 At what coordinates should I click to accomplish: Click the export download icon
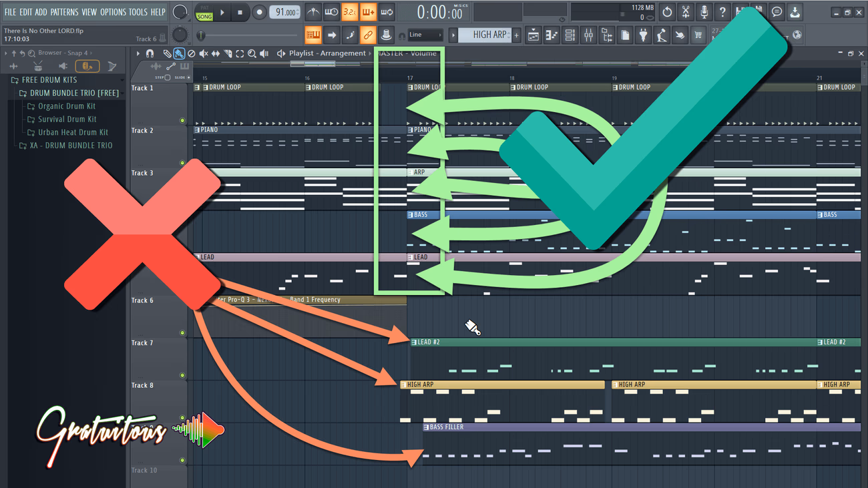(795, 12)
